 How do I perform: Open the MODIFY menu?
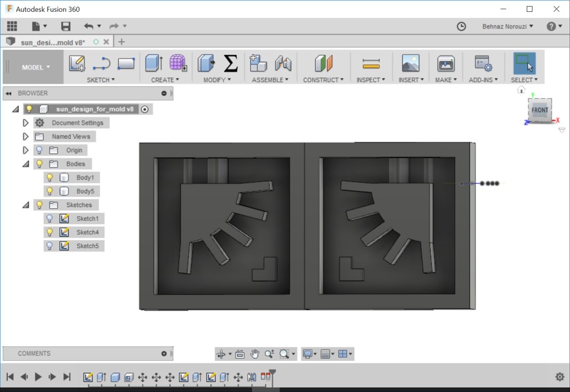[217, 80]
